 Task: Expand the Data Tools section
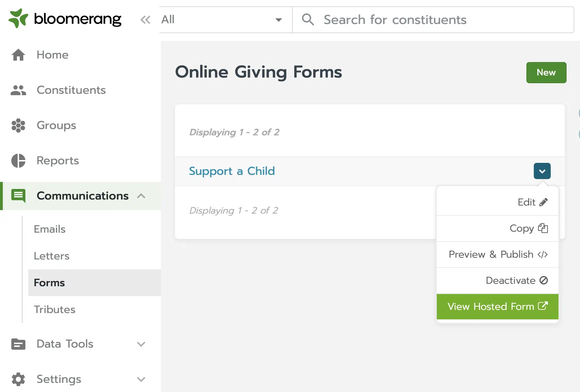(x=141, y=344)
